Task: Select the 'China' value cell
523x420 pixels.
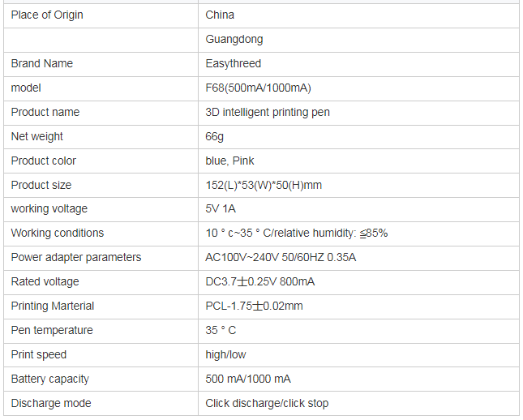Action: tap(220, 15)
